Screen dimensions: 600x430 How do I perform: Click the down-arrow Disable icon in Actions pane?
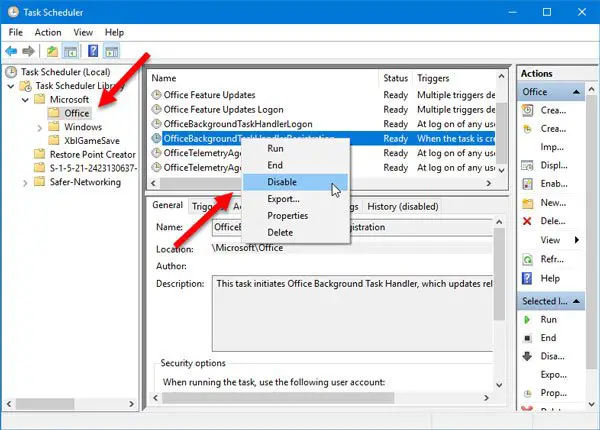click(527, 357)
